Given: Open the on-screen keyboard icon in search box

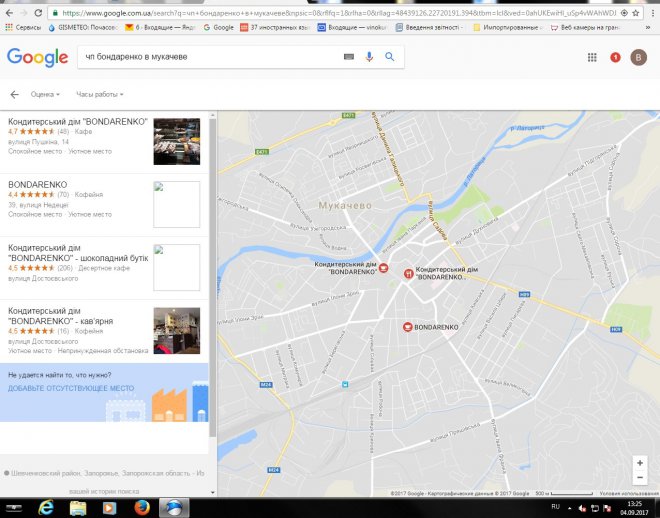Looking at the screenshot, I should point(349,57).
